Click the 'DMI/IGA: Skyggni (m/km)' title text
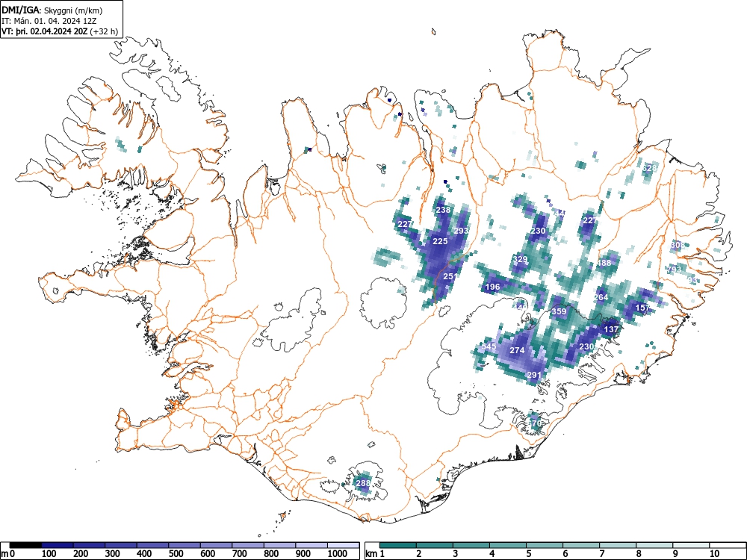The height and width of the screenshot is (560, 747). click(x=52, y=10)
